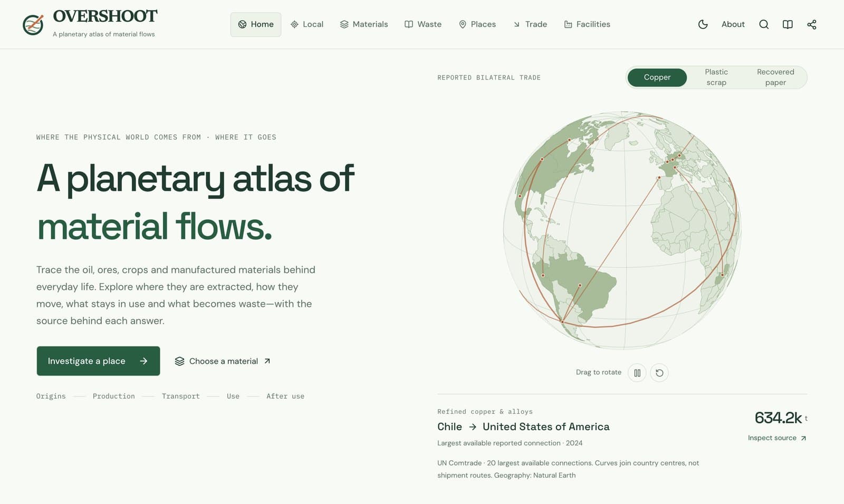Switch to Recovered paper trade
The image size is (844, 504).
(x=775, y=77)
